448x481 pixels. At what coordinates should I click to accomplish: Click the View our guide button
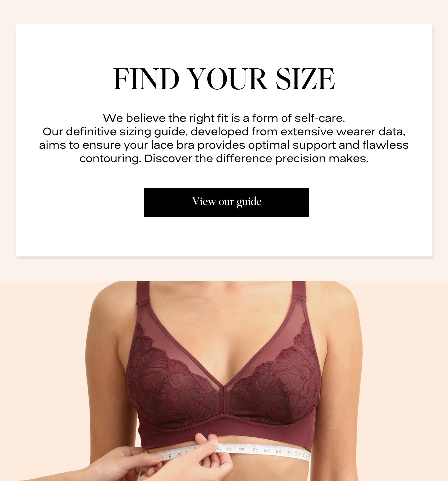pyautogui.click(x=226, y=202)
